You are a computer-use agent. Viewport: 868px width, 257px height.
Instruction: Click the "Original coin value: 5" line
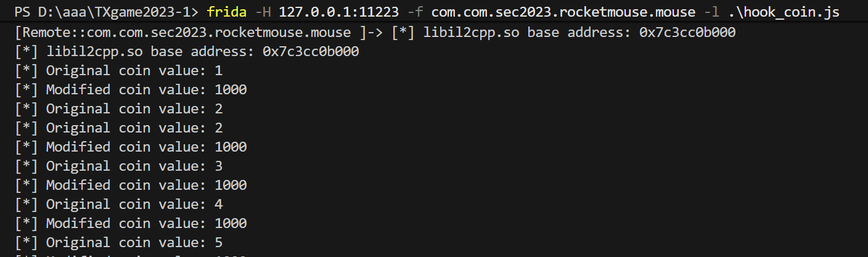(x=119, y=243)
